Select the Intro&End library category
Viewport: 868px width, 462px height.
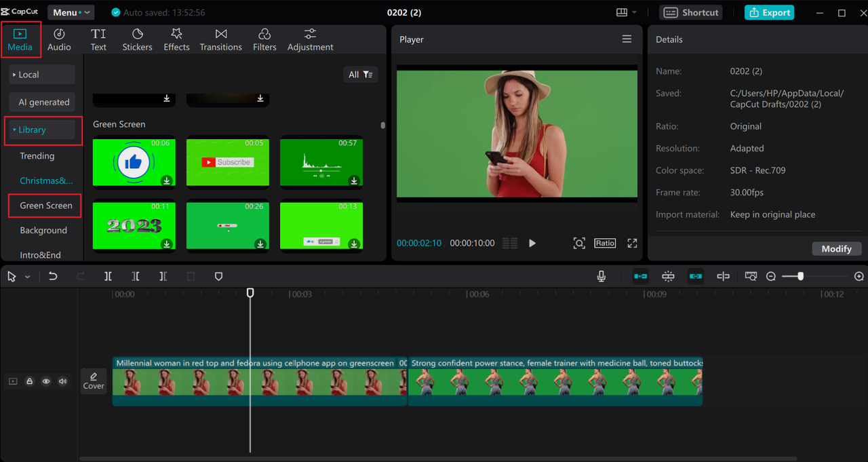click(x=40, y=255)
